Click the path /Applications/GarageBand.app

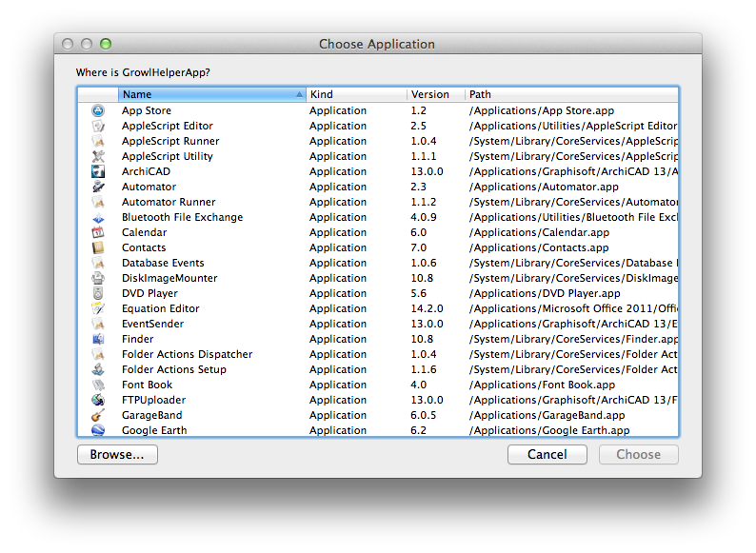tap(547, 415)
